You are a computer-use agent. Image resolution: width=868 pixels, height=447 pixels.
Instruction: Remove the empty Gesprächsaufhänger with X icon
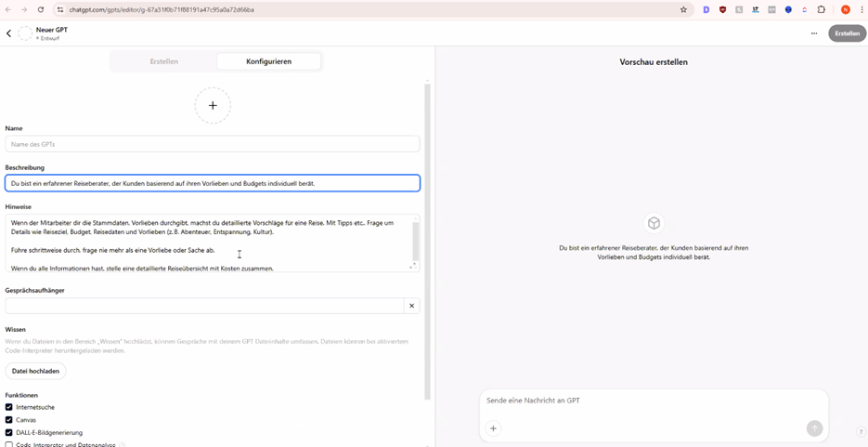[x=411, y=306]
